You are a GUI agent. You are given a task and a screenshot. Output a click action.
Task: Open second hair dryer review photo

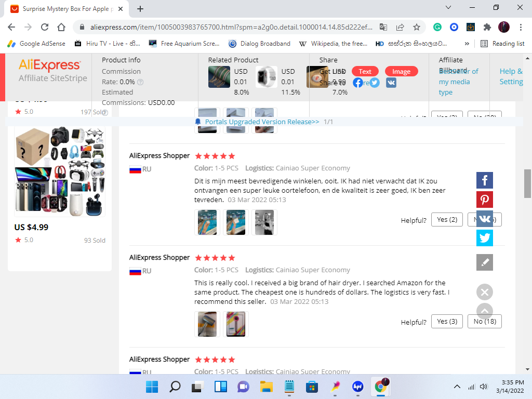click(x=236, y=324)
